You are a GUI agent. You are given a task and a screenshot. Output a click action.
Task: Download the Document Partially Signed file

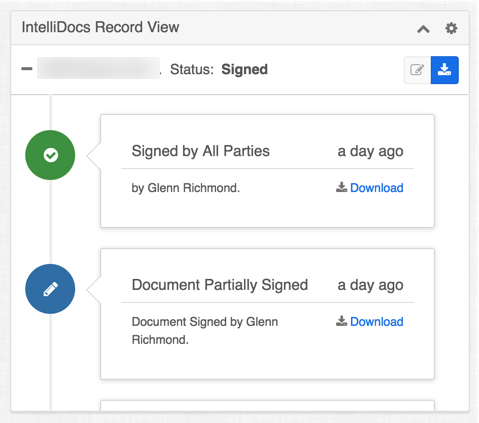click(x=377, y=322)
